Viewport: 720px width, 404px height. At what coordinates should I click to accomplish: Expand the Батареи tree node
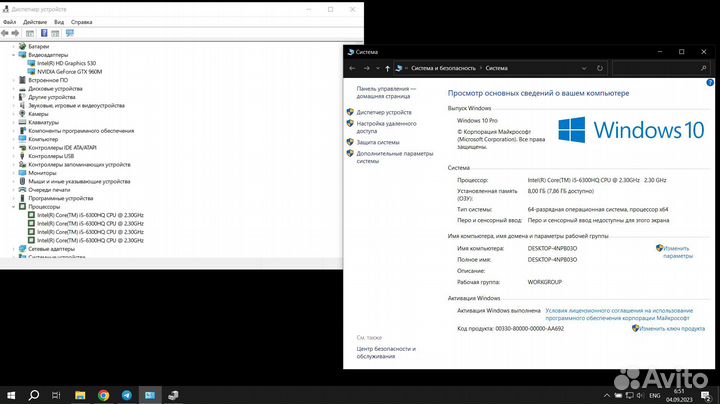[13, 46]
